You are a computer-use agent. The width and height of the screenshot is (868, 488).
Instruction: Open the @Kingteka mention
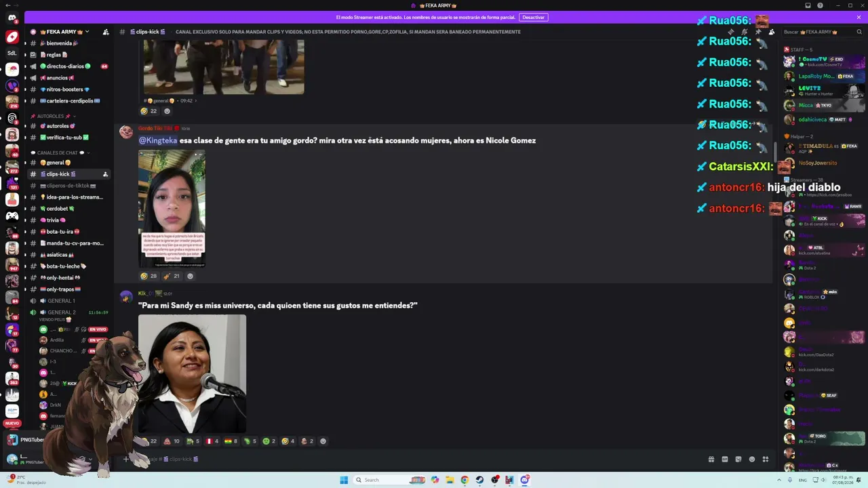click(158, 140)
